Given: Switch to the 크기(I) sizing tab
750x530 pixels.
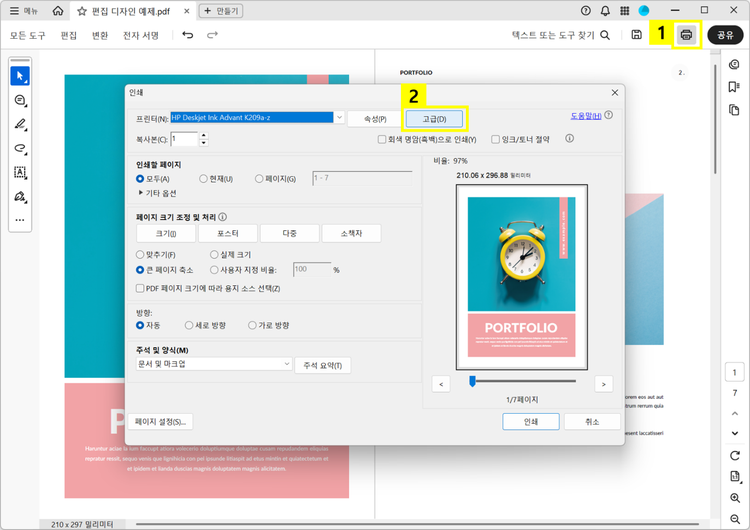Looking at the screenshot, I should 166,233.
